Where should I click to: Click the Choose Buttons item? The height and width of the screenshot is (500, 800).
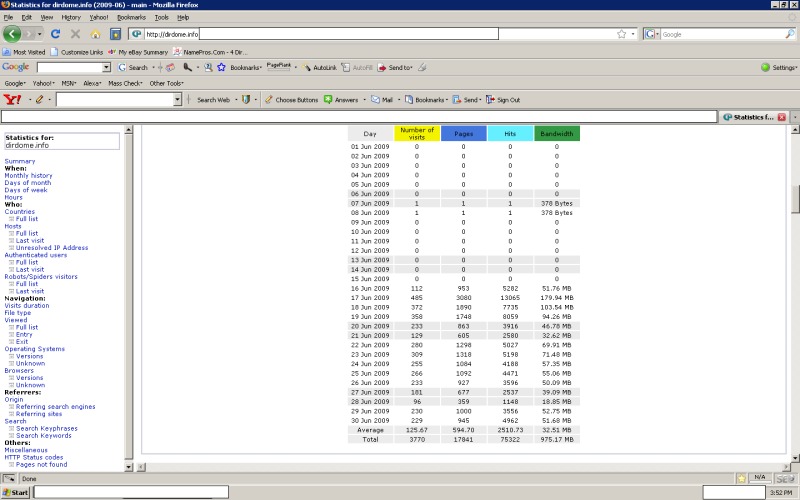291,100
